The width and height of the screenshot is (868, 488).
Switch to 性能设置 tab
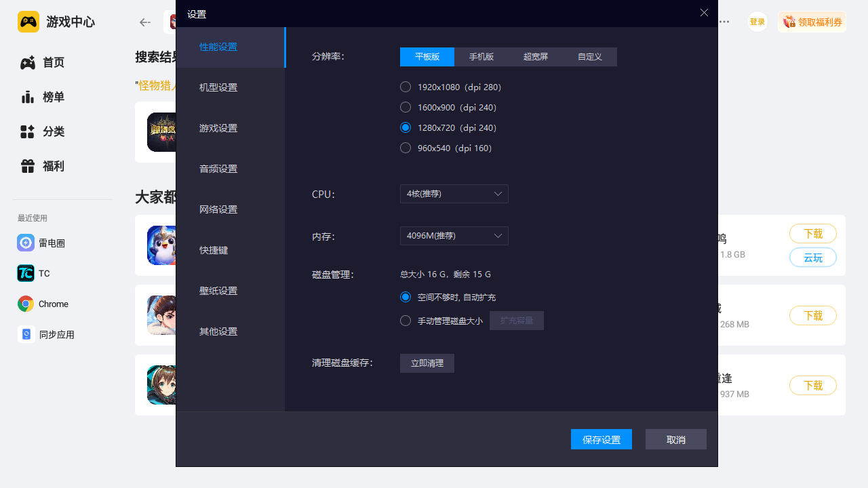(231, 47)
